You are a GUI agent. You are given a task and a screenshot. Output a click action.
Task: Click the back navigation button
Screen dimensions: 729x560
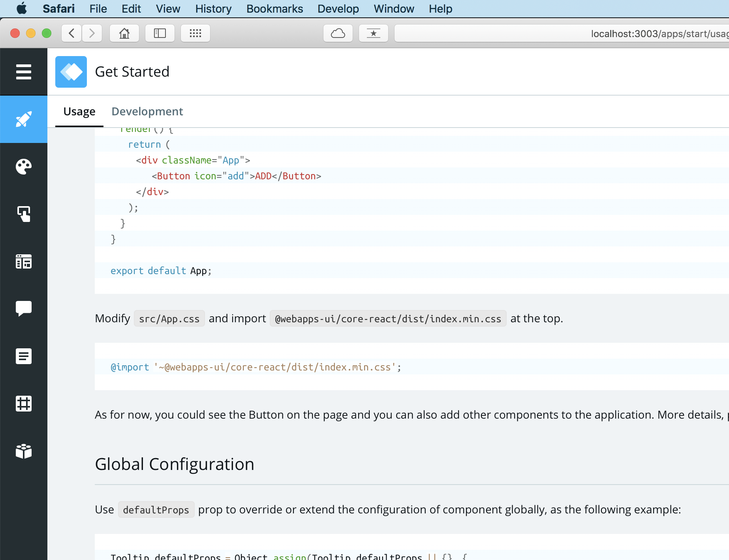point(71,33)
